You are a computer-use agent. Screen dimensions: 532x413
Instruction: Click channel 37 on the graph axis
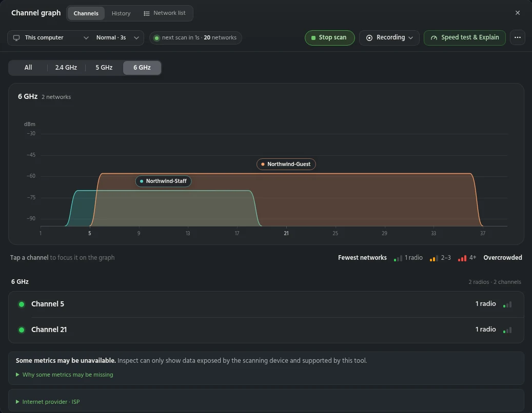coord(482,234)
